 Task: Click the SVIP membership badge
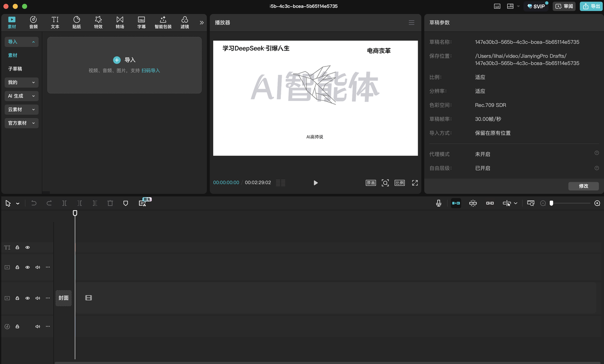[x=537, y=6]
